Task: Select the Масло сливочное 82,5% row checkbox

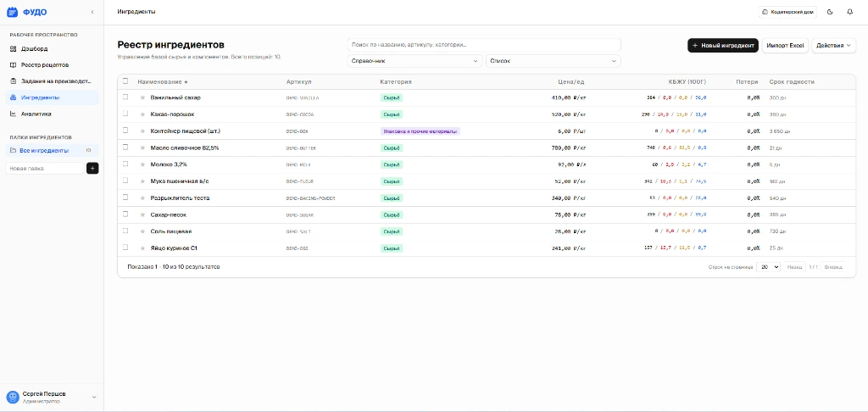Action: pos(125,148)
